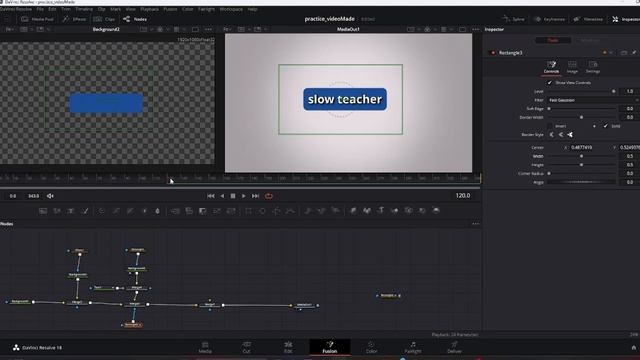The image size is (640, 360).
Task: Play the composition in reverse
Action: pyautogui.click(x=222, y=196)
